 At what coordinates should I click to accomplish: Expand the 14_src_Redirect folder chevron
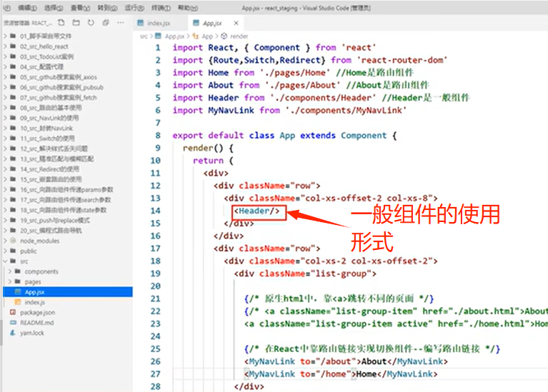[5, 169]
